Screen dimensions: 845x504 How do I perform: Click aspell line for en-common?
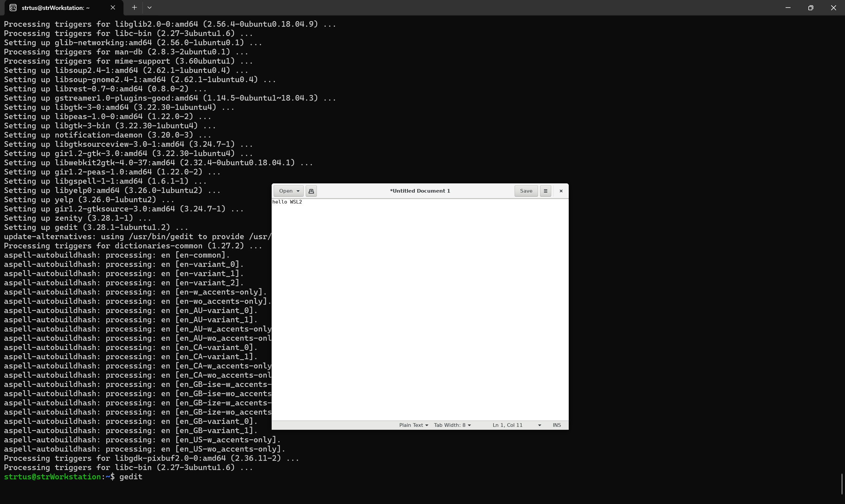coord(117,255)
